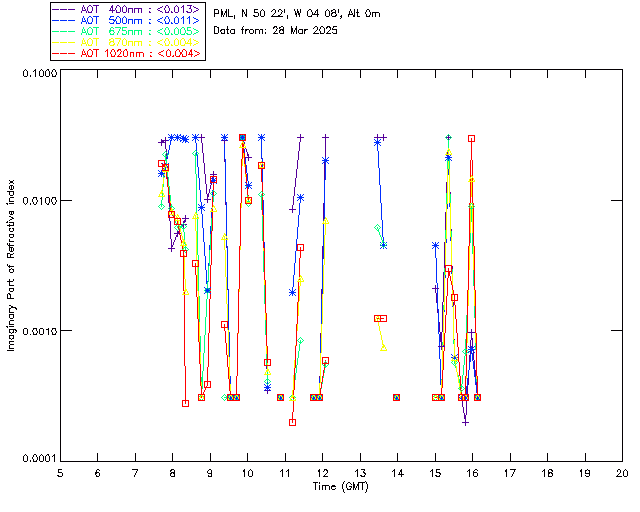Click the blue dashed line legend sample
The width and height of the screenshot is (640, 512).
(x=64, y=20)
